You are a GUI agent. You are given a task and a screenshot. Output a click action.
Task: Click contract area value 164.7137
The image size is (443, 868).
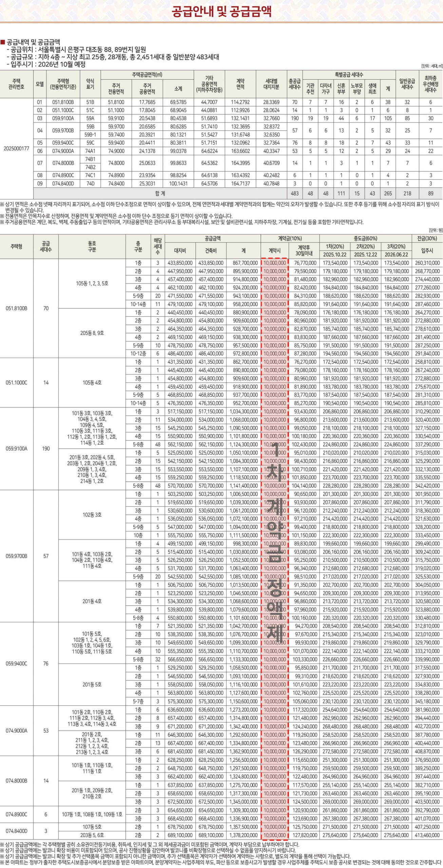tap(240, 183)
